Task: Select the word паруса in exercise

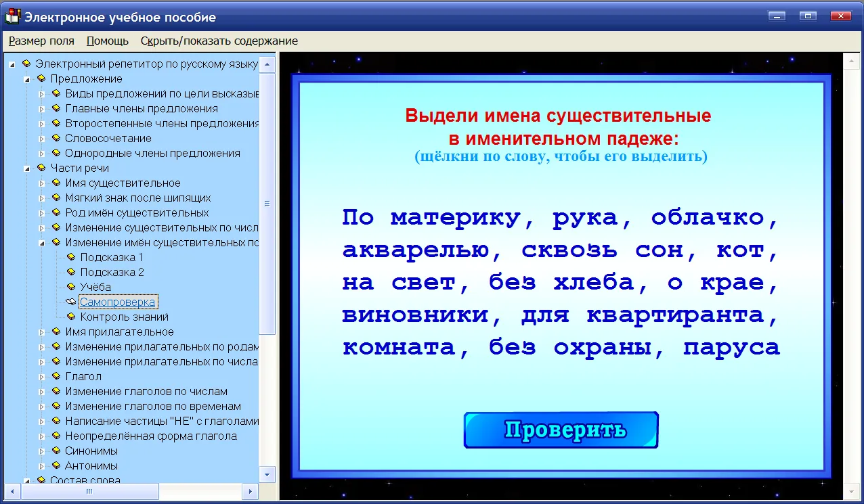Action: [732, 348]
